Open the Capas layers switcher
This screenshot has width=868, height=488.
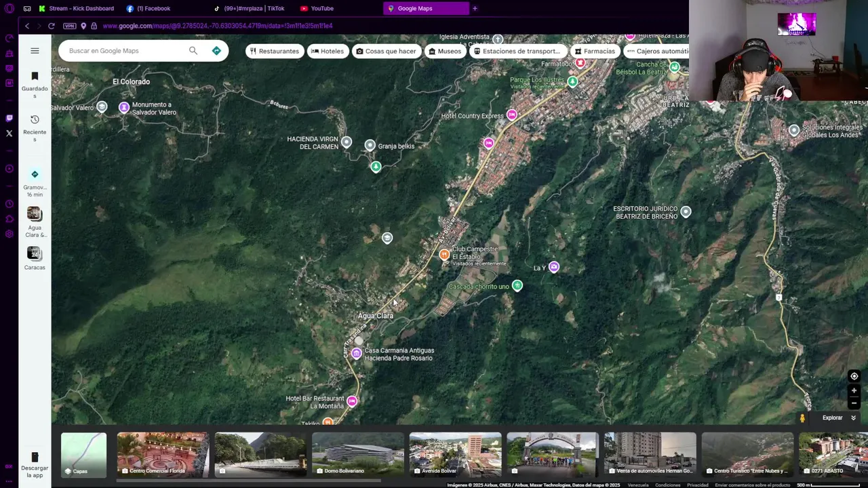tap(83, 454)
